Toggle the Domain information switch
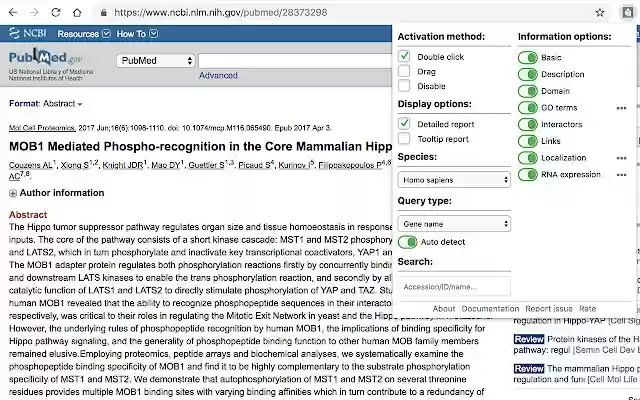 [x=528, y=91]
